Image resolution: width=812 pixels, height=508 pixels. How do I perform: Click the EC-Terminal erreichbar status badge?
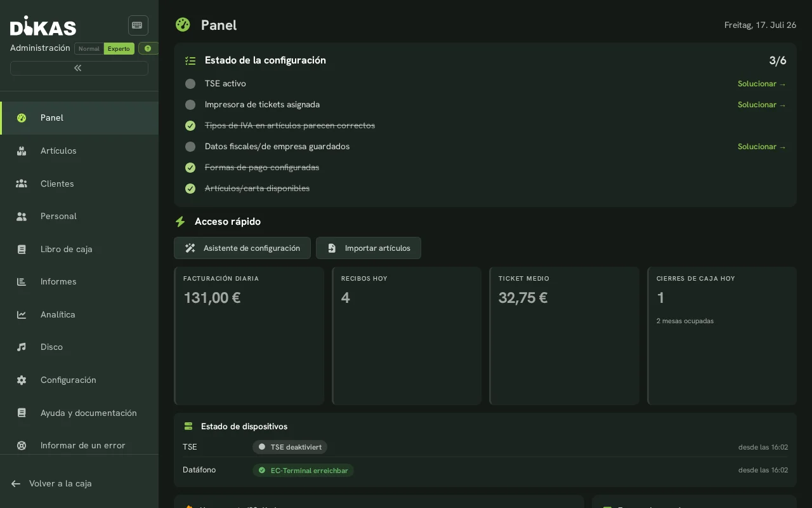click(x=303, y=471)
